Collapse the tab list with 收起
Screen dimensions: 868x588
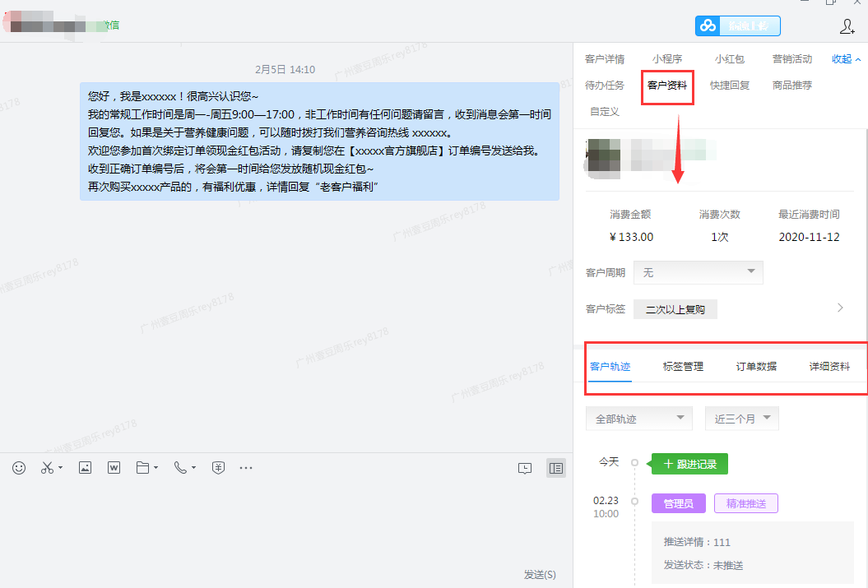846,59
